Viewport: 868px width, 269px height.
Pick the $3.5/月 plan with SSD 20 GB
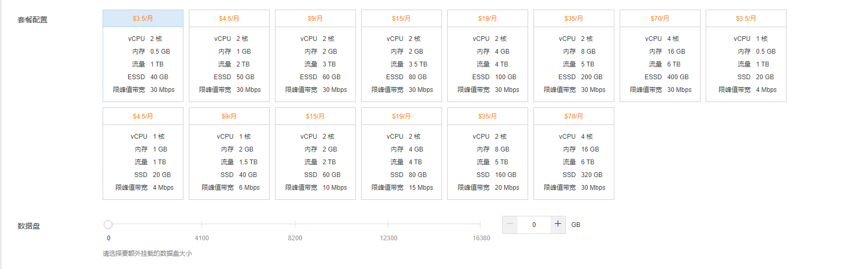tap(746, 56)
